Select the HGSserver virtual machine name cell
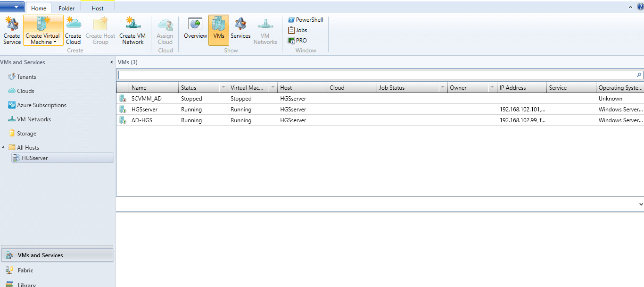The image size is (644, 287). click(x=144, y=110)
